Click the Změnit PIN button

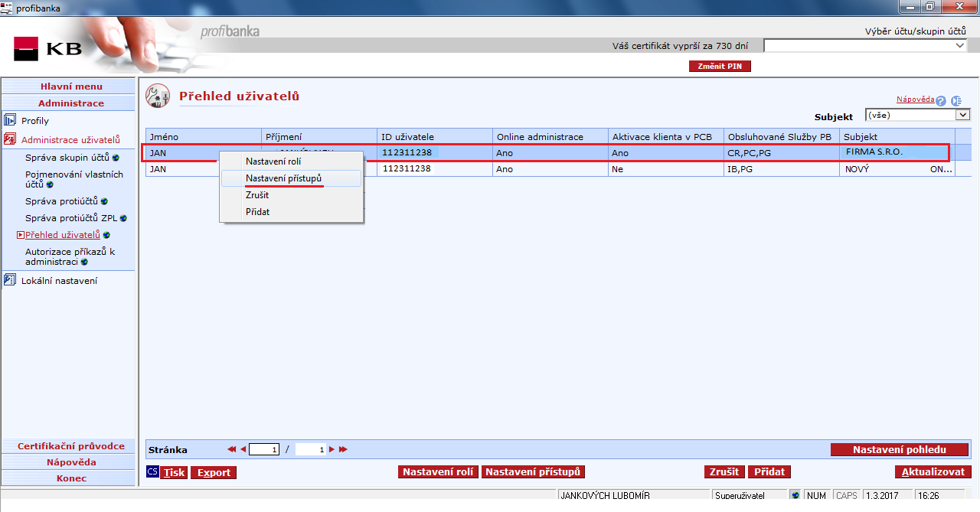point(720,67)
